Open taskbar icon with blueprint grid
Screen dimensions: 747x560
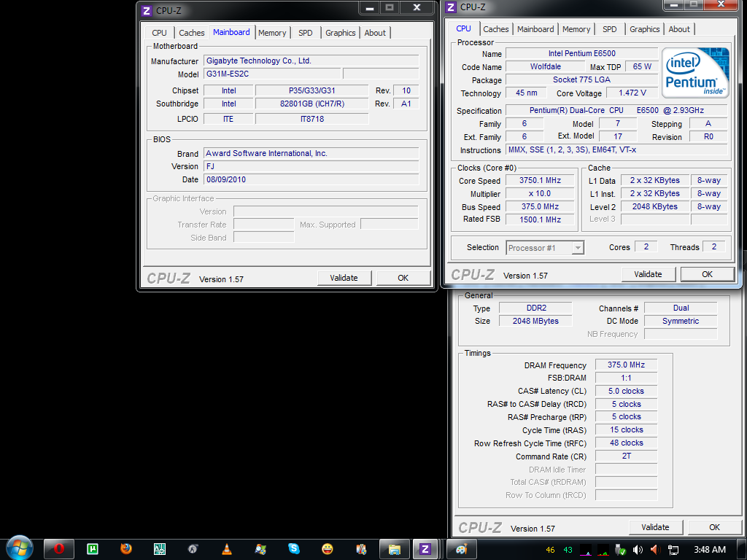160,549
